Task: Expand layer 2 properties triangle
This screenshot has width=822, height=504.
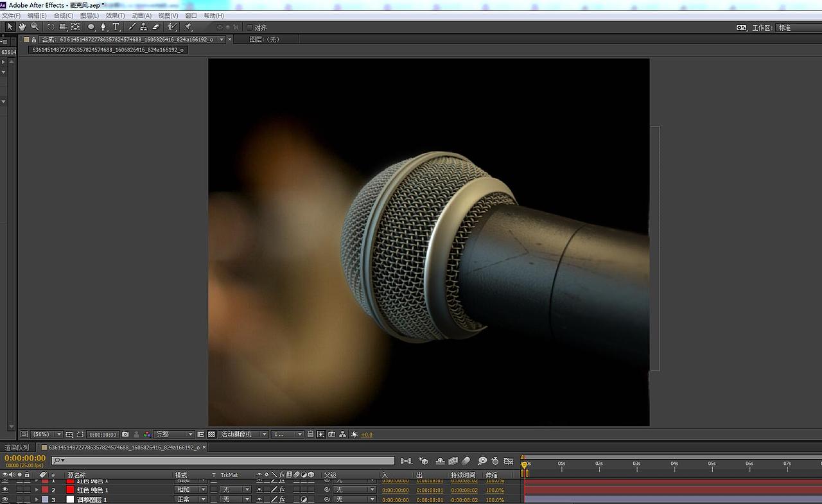Action: 37,490
